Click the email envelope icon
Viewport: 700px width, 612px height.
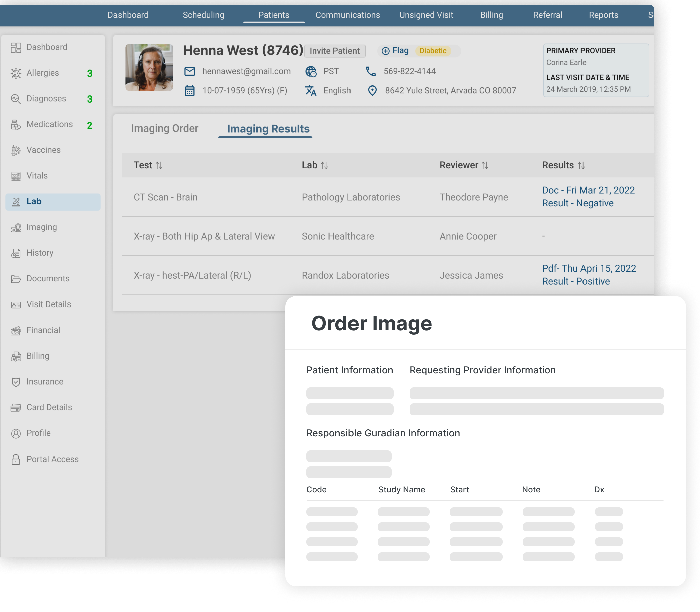point(189,71)
